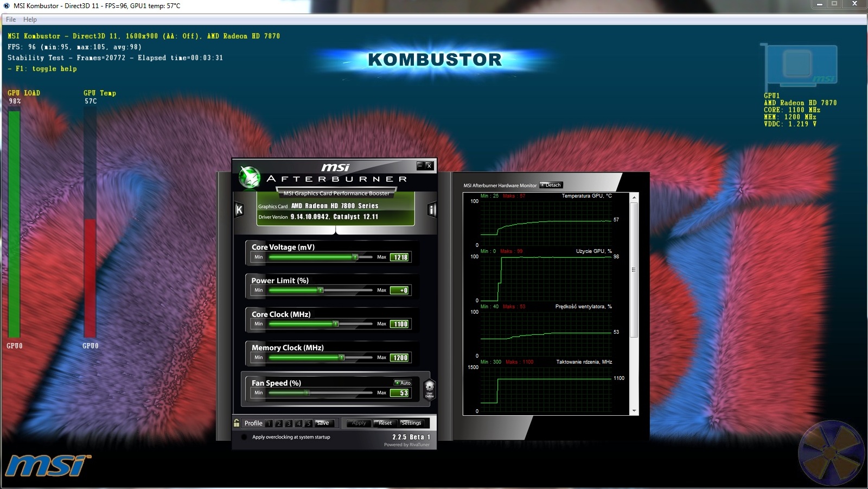Screen dimensions: 868x489
Task: Click the User Define fan gear icon
Action: click(x=429, y=389)
